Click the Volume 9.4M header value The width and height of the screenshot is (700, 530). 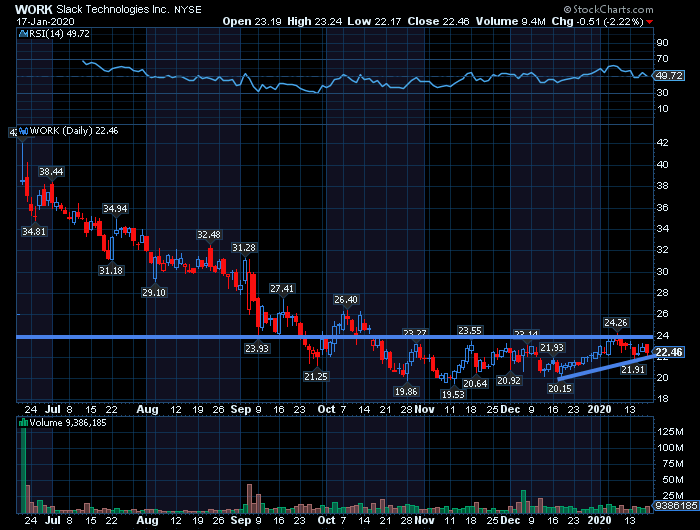[510, 21]
